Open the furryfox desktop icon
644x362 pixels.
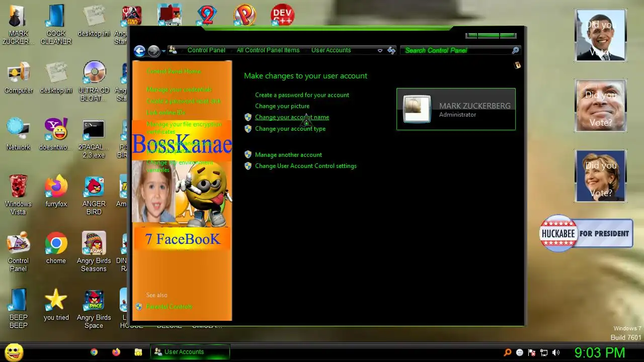(56, 191)
